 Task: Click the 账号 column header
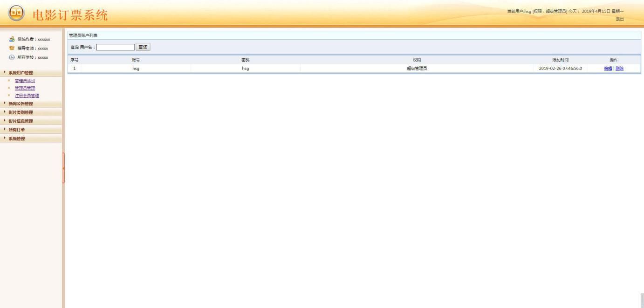pyautogui.click(x=136, y=60)
